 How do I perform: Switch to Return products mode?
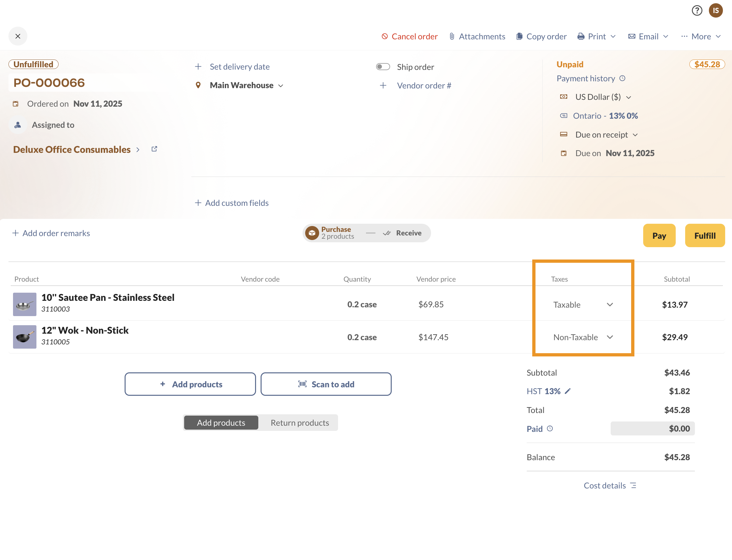point(300,423)
